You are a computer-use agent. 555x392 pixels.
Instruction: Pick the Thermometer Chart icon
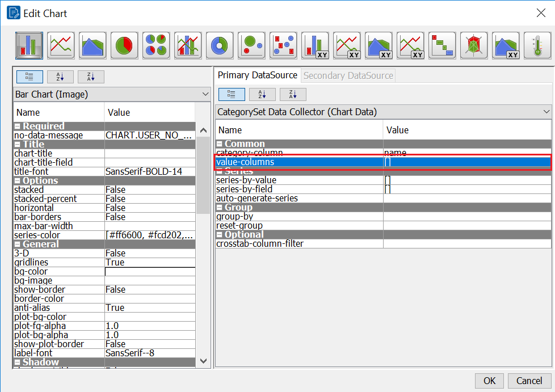[x=537, y=45]
